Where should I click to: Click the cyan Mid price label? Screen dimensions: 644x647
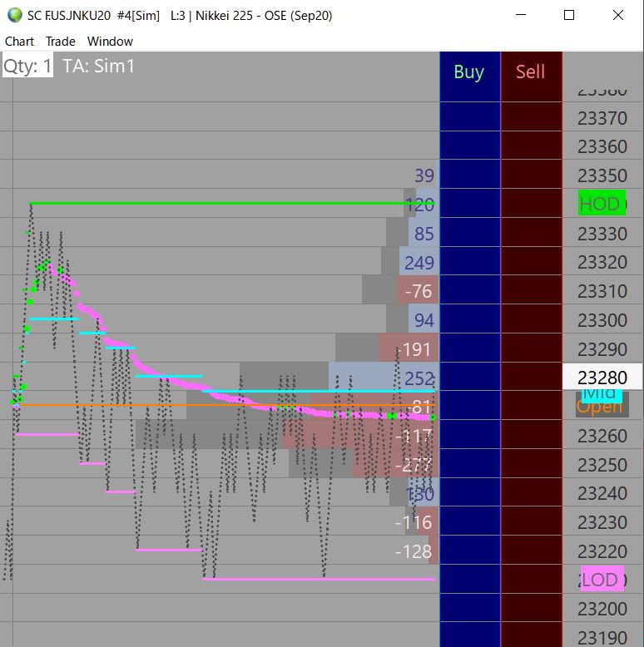pyautogui.click(x=602, y=393)
